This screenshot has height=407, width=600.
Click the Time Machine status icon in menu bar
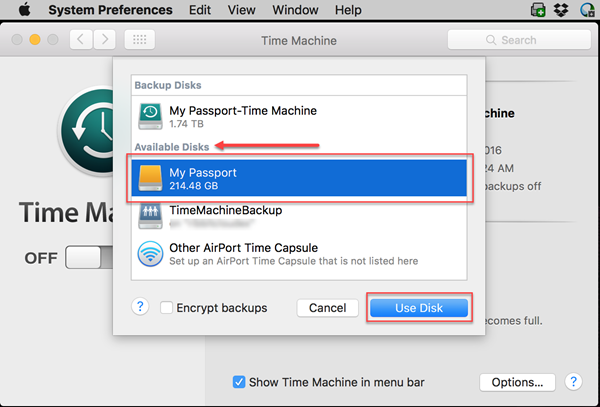point(587,10)
